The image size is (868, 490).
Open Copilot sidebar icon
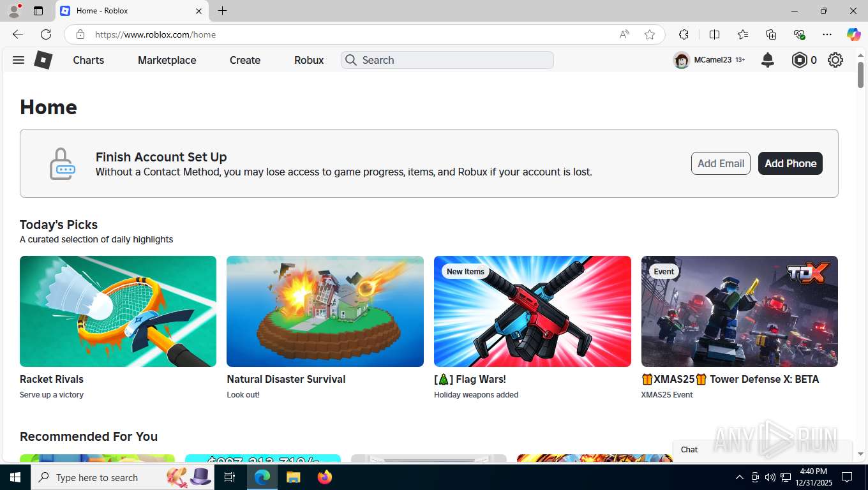(x=853, y=34)
